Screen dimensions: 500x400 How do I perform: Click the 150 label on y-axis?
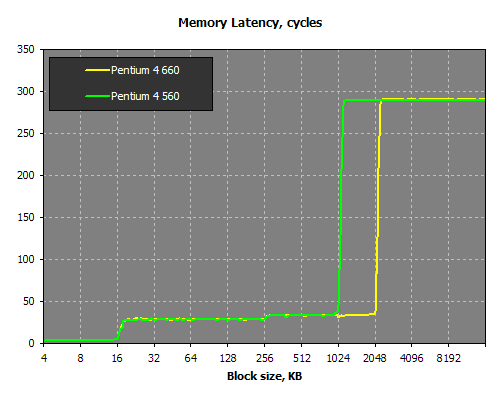(x=26, y=217)
